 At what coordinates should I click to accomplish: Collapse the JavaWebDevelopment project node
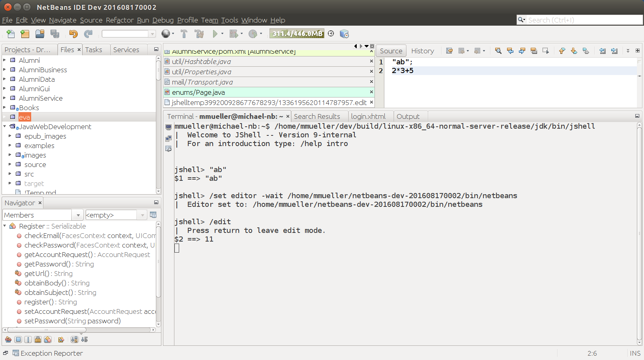[x=4, y=126]
